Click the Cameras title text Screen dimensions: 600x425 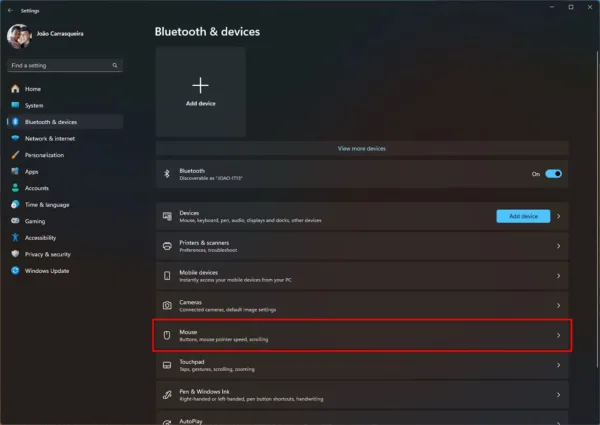191,302
